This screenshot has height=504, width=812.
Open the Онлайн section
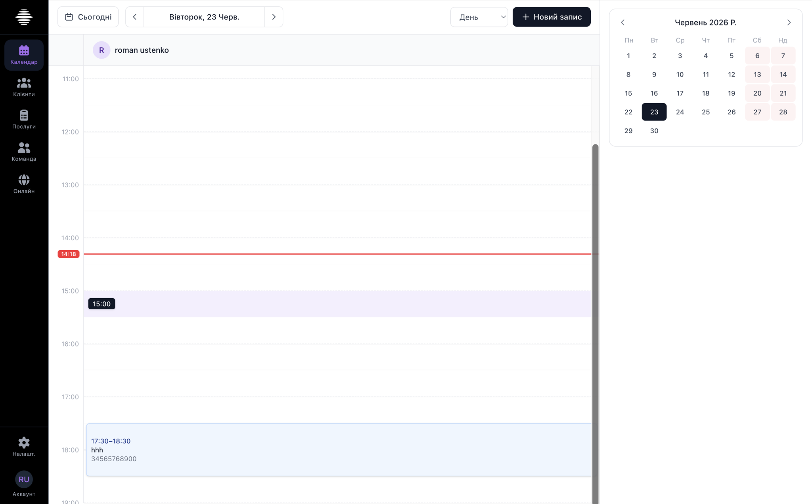pyautogui.click(x=24, y=184)
